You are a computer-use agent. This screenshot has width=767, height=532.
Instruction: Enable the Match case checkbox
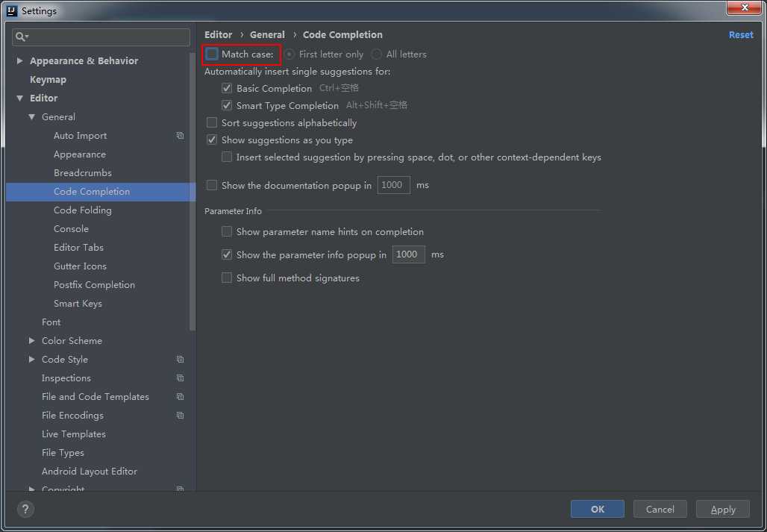click(212, 54)
